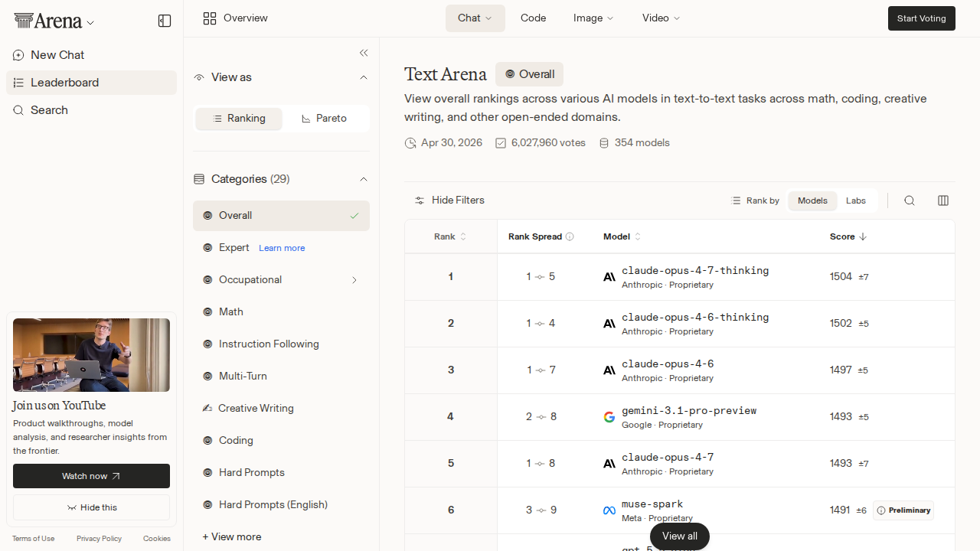
Task: Open the Video dropdown menu
Action: 661,18
